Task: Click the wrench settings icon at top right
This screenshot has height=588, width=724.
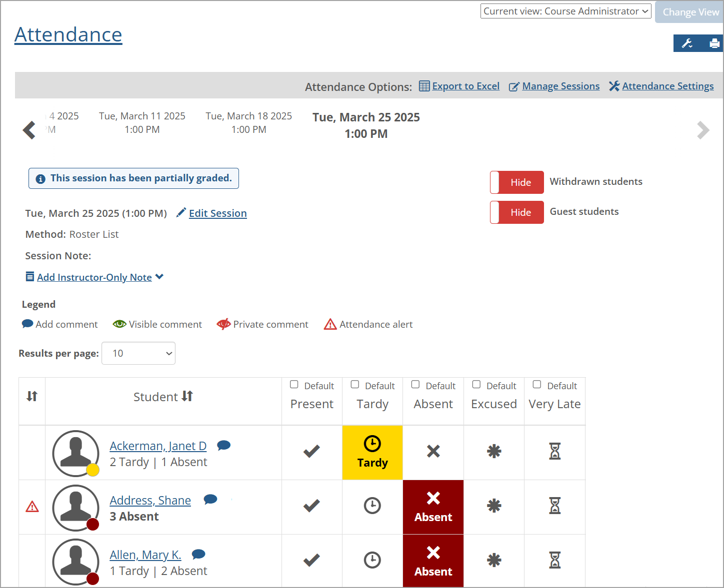Action: click(687, 43)
